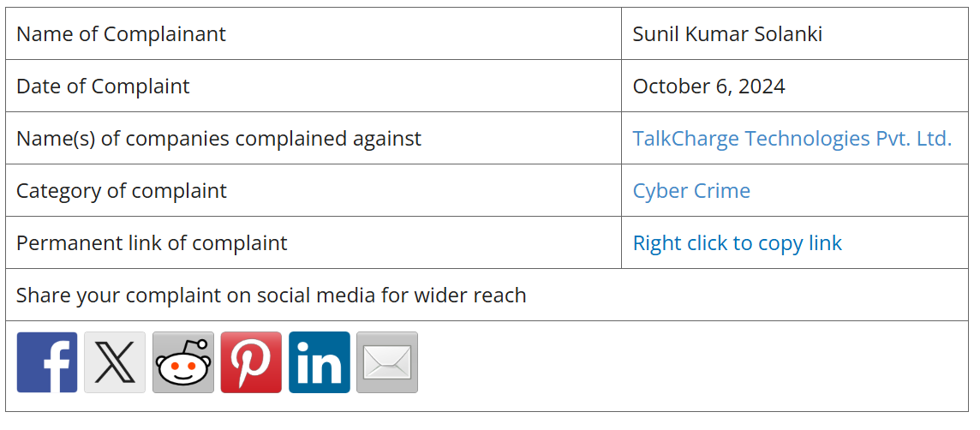Click the 'Permanent link of complaint' label
The image size is (980, 430).
tap(152, 243)
